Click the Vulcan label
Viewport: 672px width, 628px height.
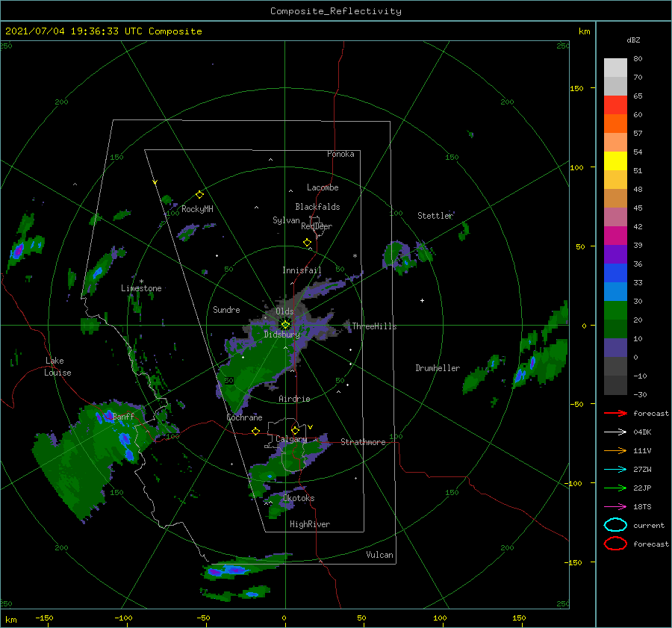point(380,555)
